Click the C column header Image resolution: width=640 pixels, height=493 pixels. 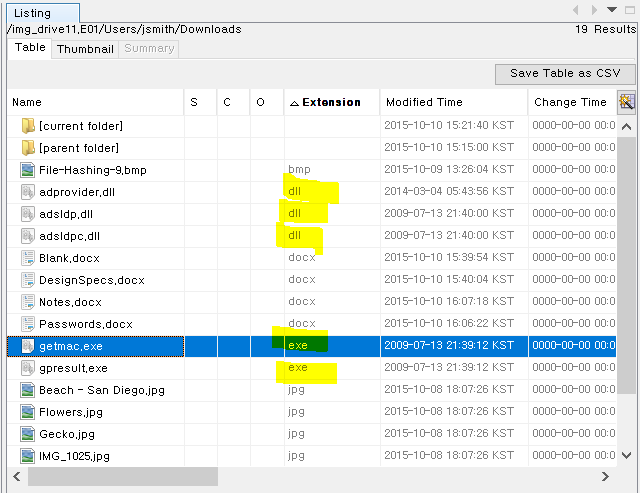(233, 102)
